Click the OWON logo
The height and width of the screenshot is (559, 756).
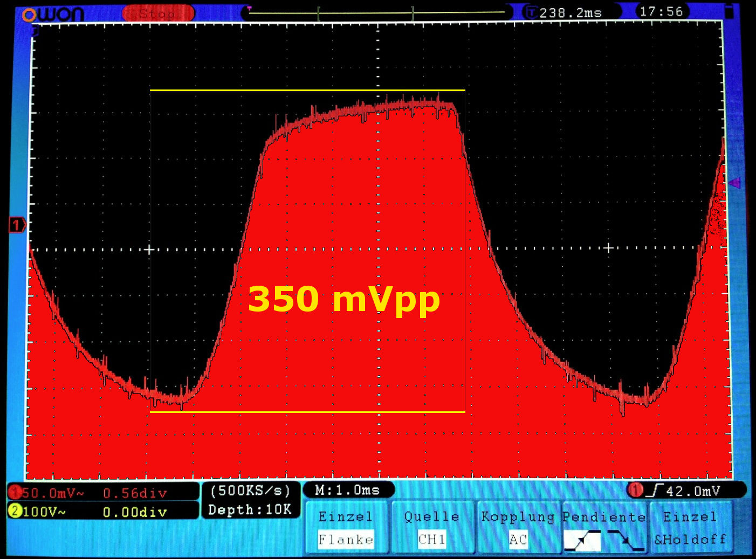click(53, 13)
